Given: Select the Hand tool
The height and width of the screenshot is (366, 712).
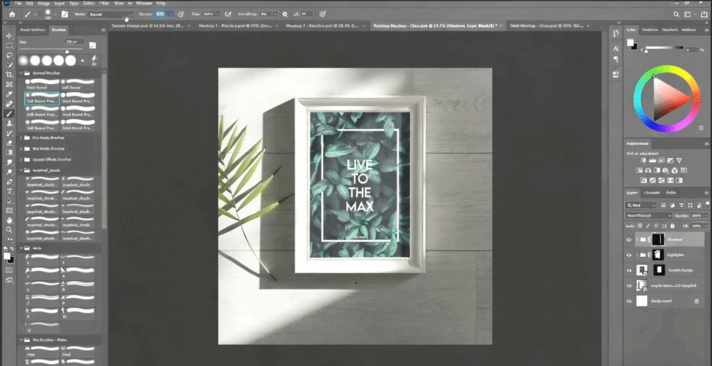Looking at the screenshot, I should pyautogui.click(x=9, y=221).
